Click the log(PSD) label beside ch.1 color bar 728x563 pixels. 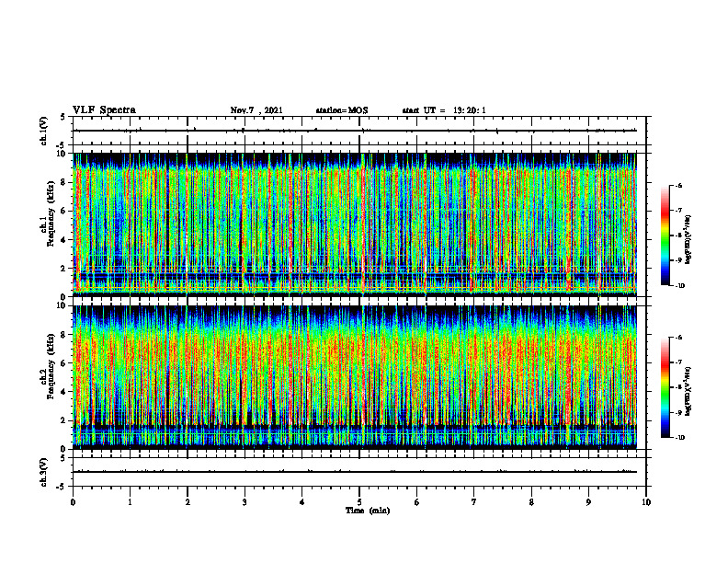688,240
